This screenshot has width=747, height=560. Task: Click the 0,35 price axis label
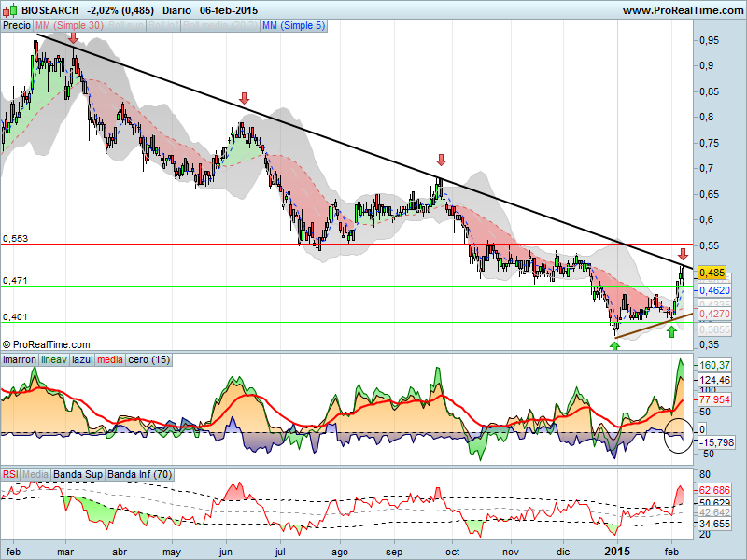(709, 344)
